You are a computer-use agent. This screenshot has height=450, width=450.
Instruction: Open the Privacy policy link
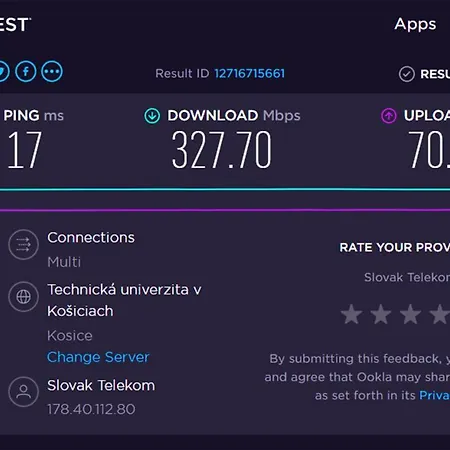click(x=435, y=395)
